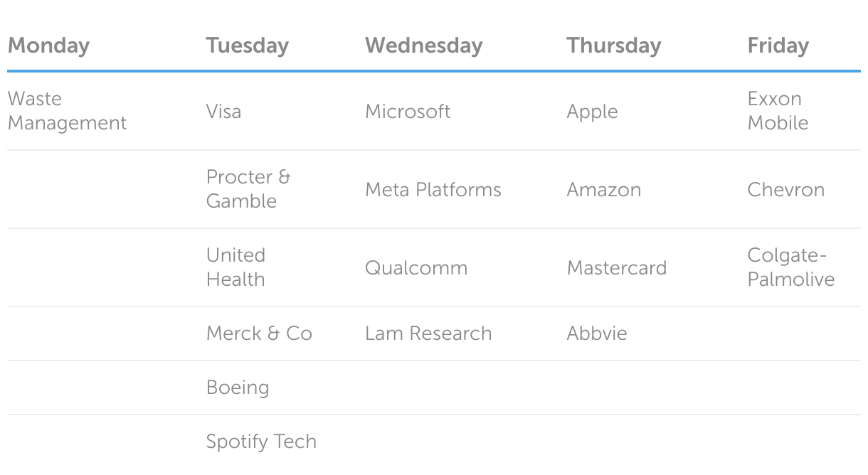The width and height of the screenshot is (868, 475).
Task: Click Meta Platforms entry
Action: pyautogui.click(x=433, y=190)
